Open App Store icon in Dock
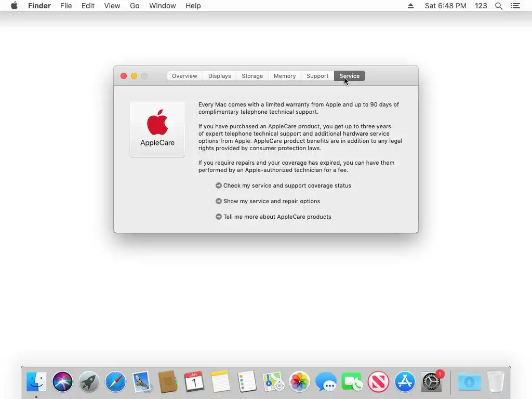 pos(405,381)
